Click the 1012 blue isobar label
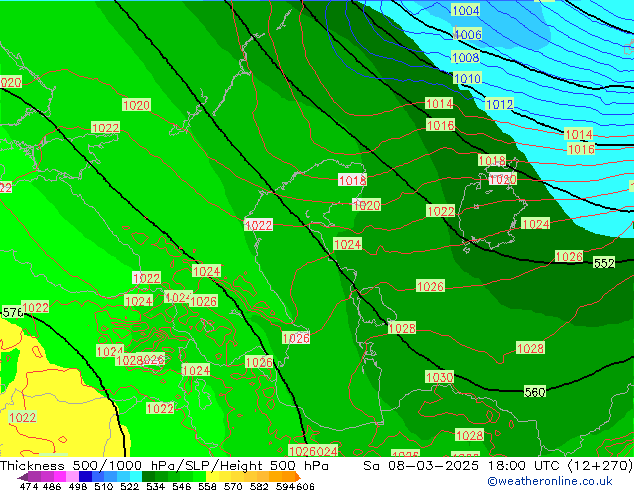The width and height of the screenshot is (634, 490). 499,104
